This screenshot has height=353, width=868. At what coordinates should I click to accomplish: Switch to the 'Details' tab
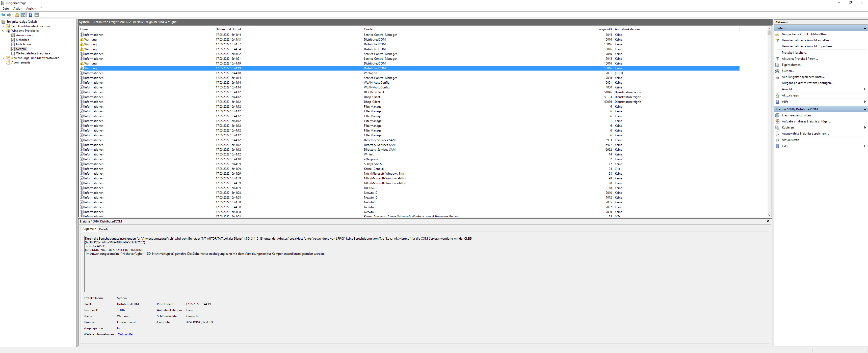tap(103, 229)
